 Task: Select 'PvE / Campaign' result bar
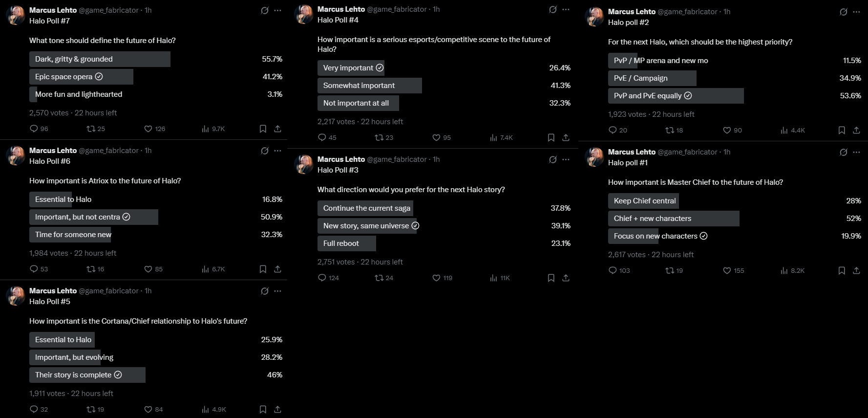click(x=652, y=78)
